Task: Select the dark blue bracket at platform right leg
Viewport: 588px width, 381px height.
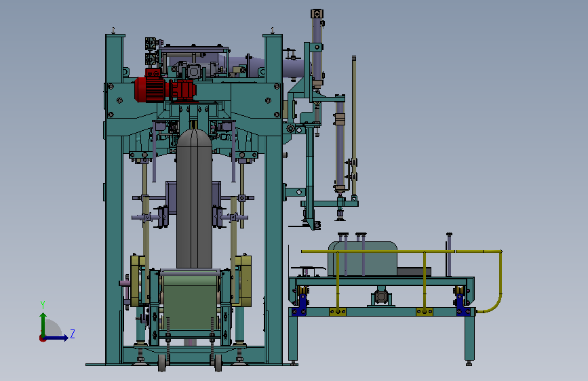Action: [463, 305]
